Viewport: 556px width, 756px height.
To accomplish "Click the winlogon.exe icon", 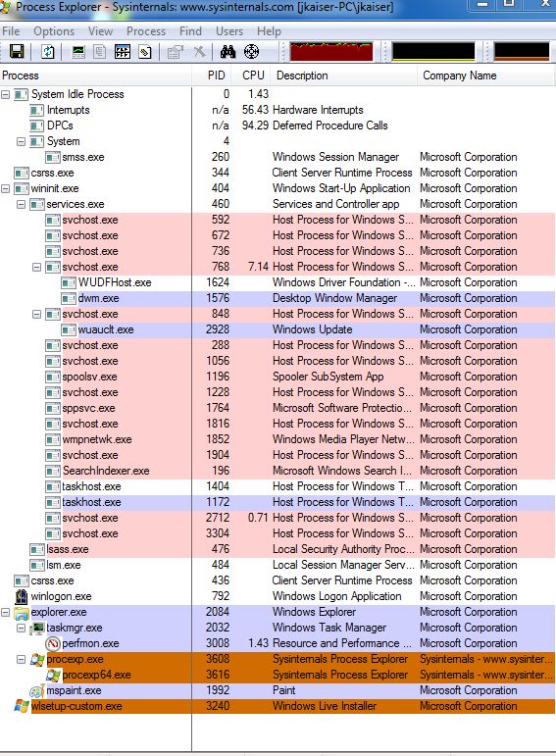I will point(22,596).
